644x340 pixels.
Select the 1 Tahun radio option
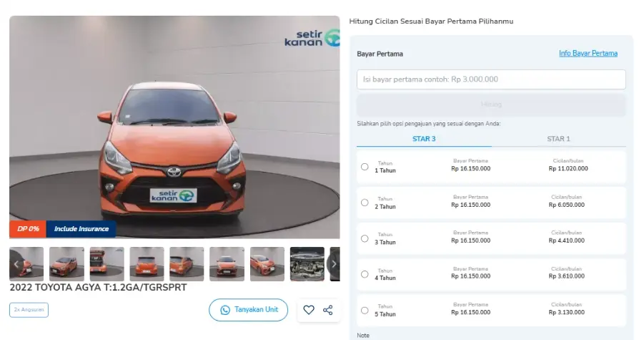click(x=365, y=167)
